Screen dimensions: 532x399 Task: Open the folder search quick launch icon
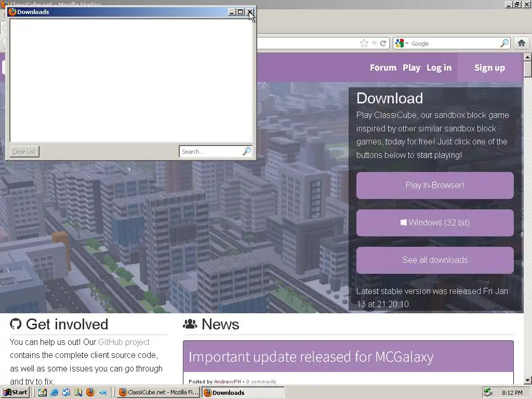78,393
